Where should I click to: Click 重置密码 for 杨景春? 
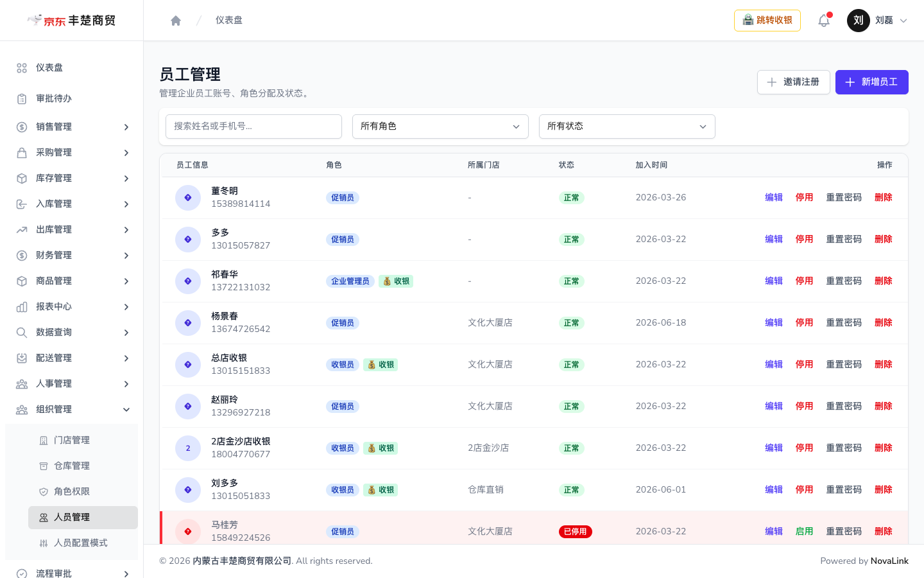[x=844, y=323]
